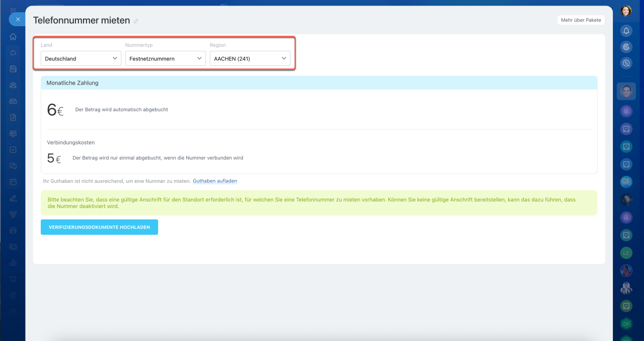This screenshot has width=644, height=341.
Task: Pin the Telefonnummer mieten page title
Action: pos(136,21)
